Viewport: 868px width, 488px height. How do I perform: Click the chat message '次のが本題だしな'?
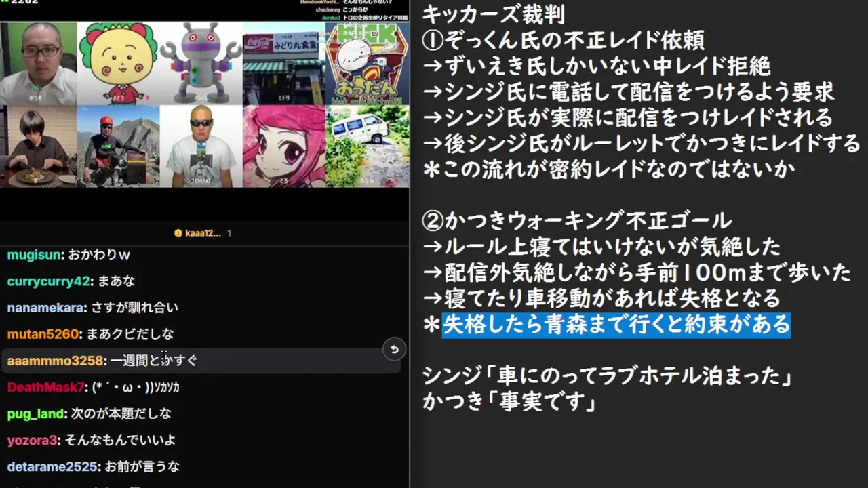point(121,413)
